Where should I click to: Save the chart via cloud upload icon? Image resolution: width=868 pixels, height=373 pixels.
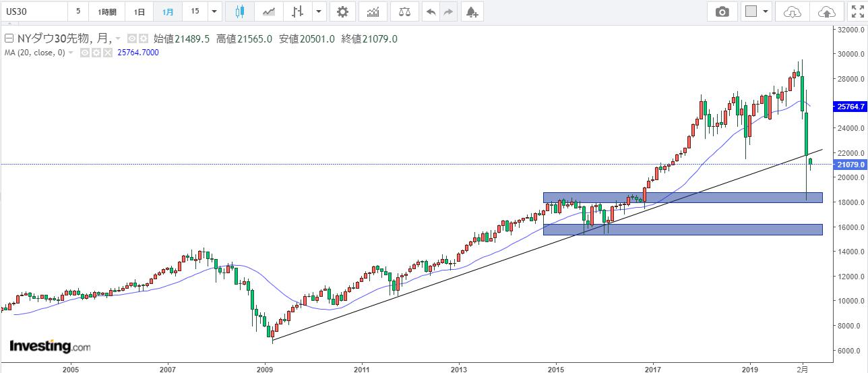pos(826,11)
